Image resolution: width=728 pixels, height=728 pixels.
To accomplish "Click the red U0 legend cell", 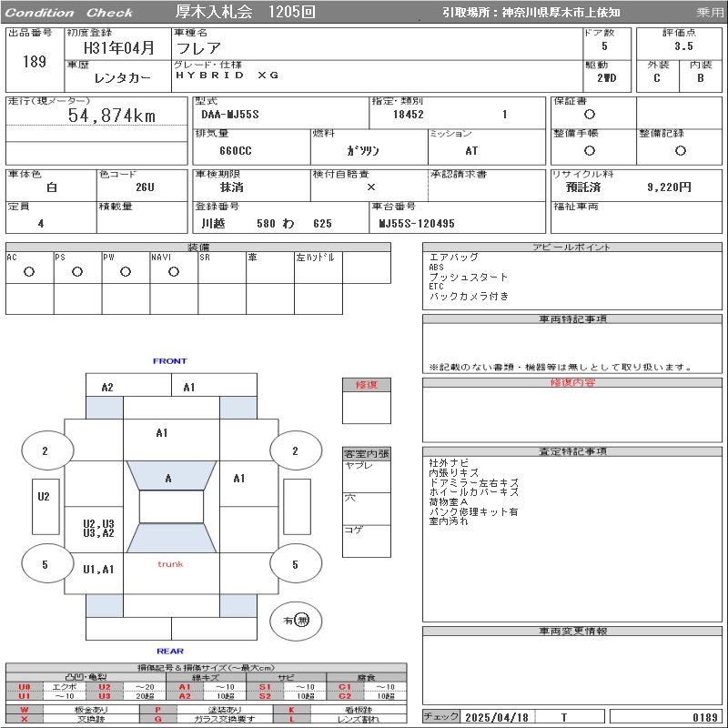I will click(25, 687).
